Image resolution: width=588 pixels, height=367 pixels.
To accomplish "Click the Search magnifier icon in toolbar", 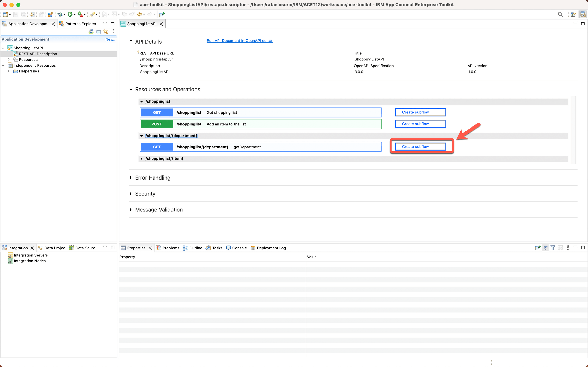I will click(560, 15).
